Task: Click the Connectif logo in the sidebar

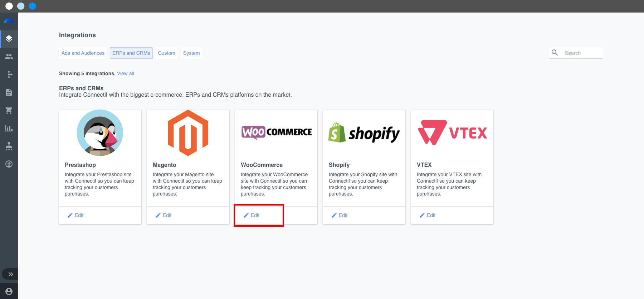Action: point(9,21)
